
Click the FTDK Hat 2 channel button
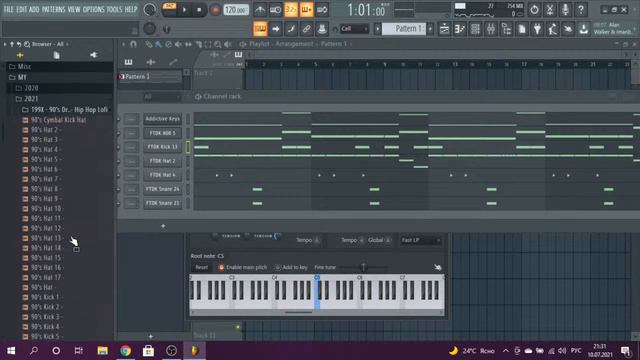pyautogui.click(x=162, y=161)
